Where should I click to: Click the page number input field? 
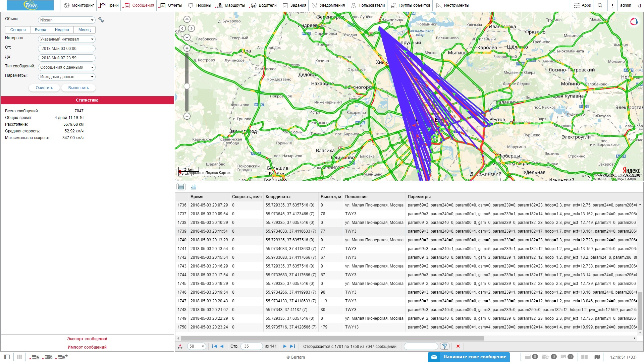252,346
